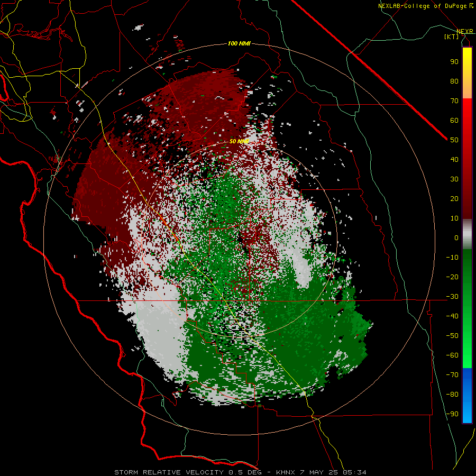Click the -60 value on velocity scale

(452, 355)
